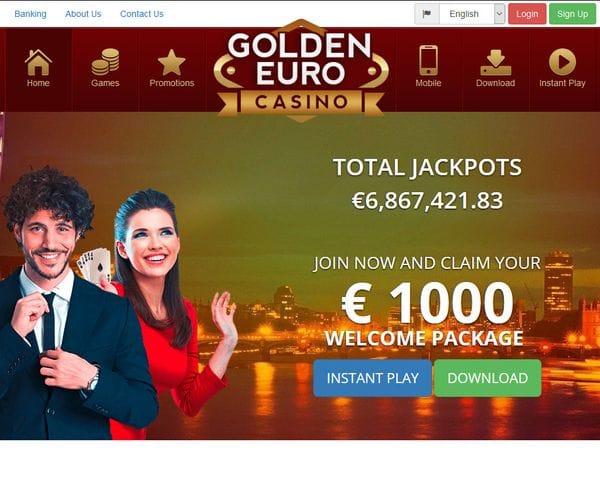Viewport: 600px width, 493px height.
Task: Go to Contact Us link
Action: click(x=142, y=14)
